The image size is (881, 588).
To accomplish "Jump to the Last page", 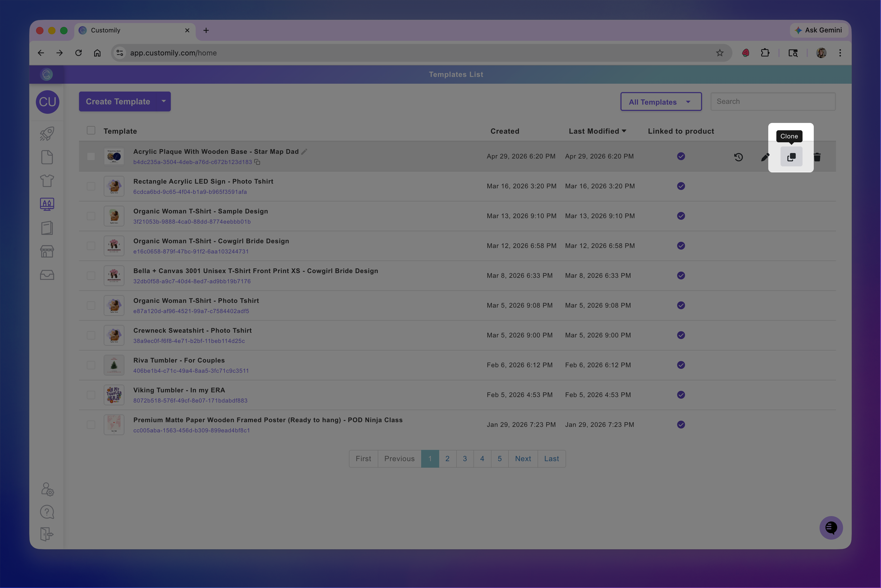I will pos(551,459).
